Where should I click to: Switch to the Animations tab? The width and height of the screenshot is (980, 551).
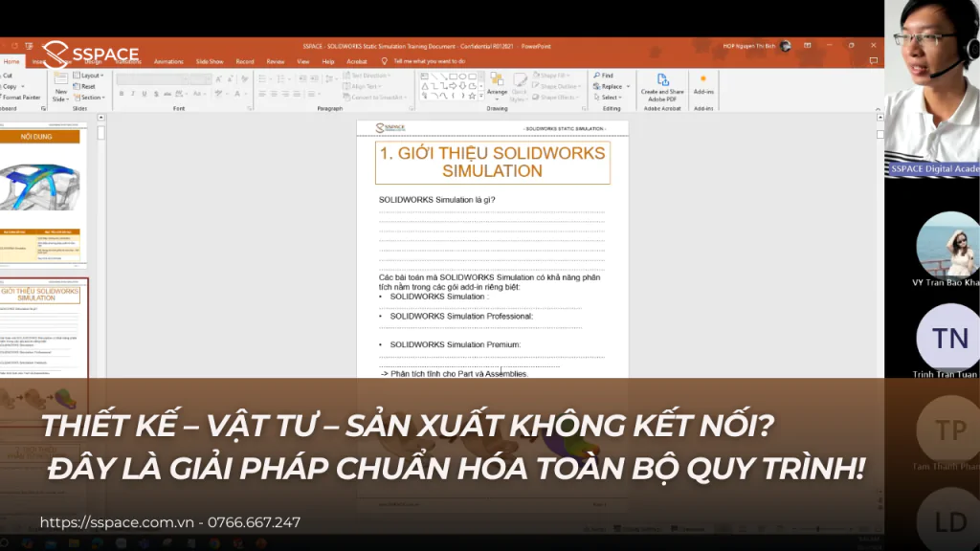point(168,62)
